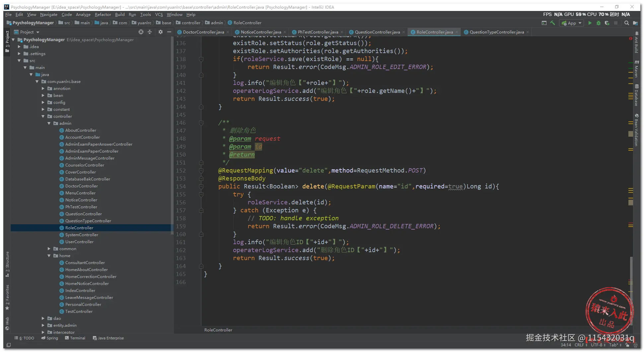Screen dimensions: 644x352
Task: Click the RoleController breadcrumb below the editor
Action: point(218,330)
